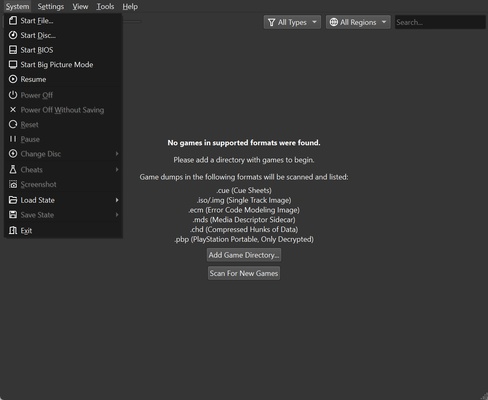This screenshot has width=488, height=400.
Task: Click the Start File document icon
Action: (x=13, y=21)
